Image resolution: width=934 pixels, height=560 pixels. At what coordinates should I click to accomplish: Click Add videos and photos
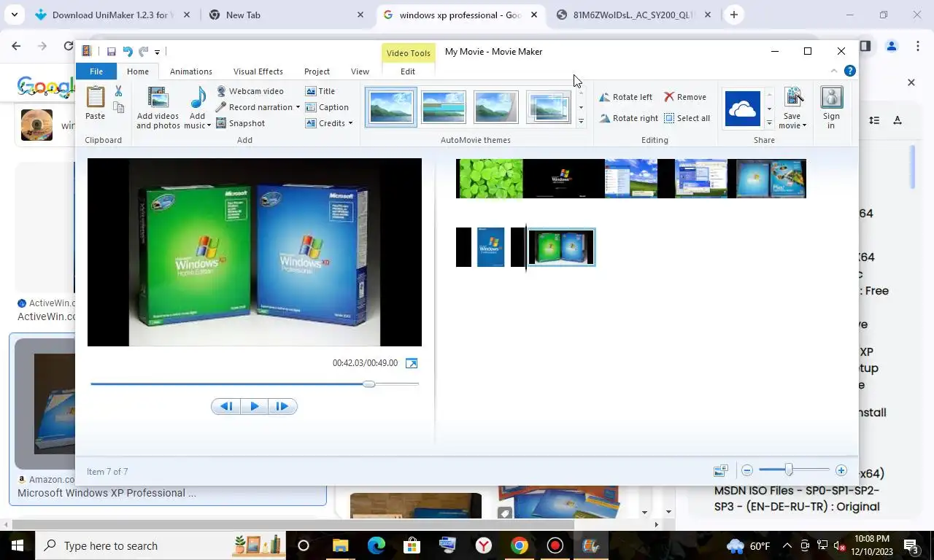[x=158, y=108]
